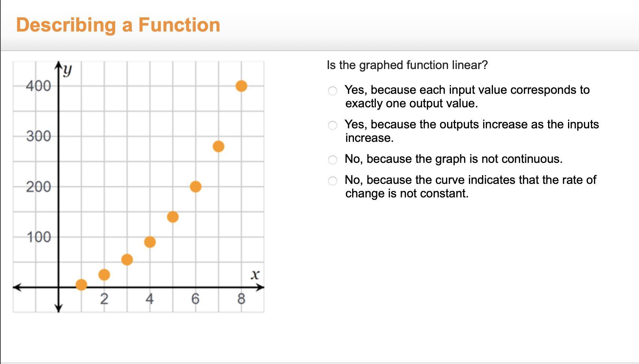Choose 'rate of change is not constant' option
Viewport: 639px width, 364px height.
[333, 181]
